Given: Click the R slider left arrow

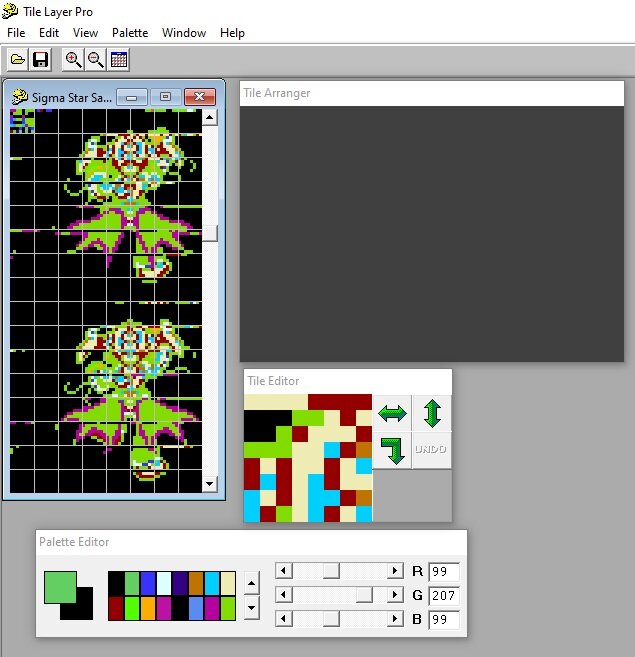Looking at the screenshot, I should 284,570.
